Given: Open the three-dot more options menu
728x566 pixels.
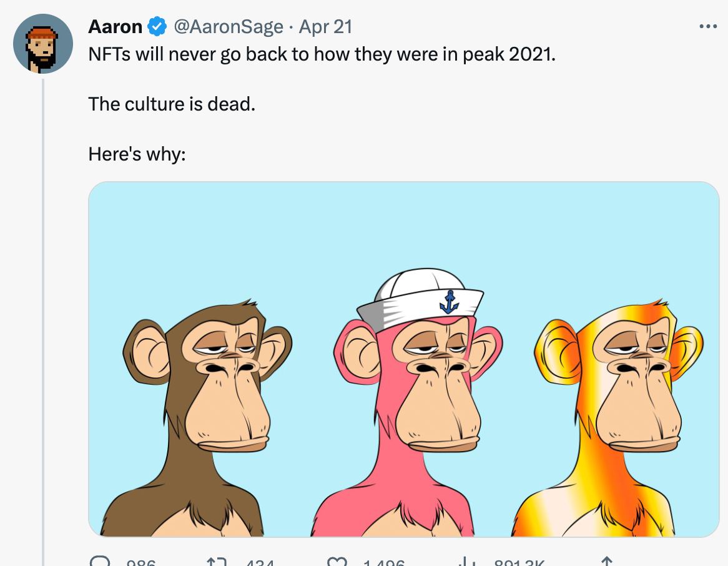Looking at the screenshot, I should (708, 26).
